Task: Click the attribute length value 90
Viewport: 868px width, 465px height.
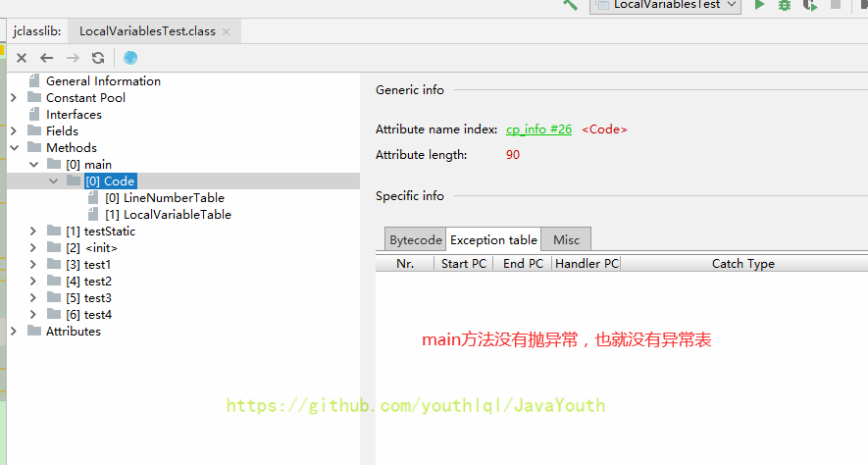Action: click(513, 155)
